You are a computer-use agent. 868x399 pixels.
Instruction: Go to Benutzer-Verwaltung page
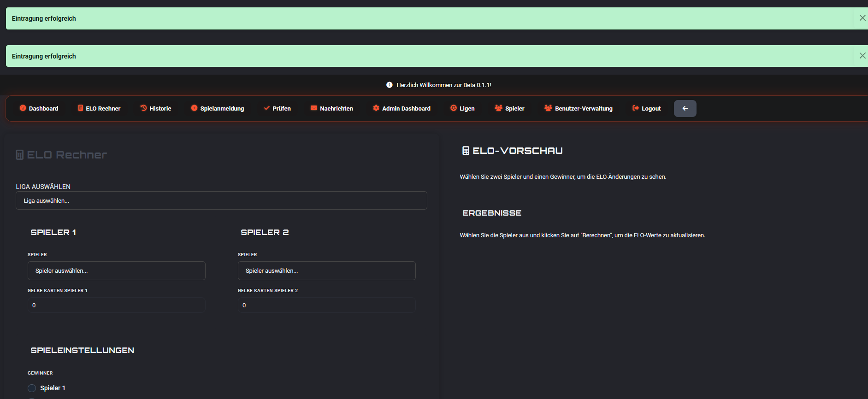tap(579, 109)
